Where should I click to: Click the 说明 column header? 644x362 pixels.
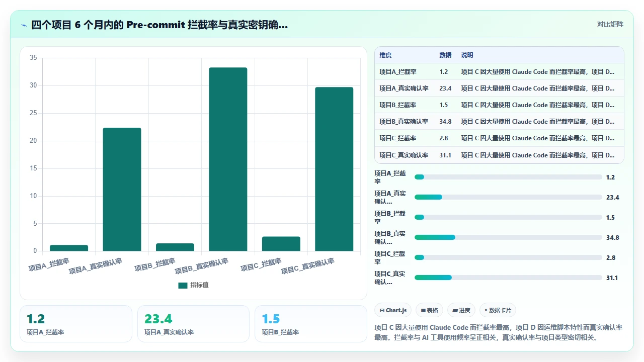[x=467, y=55]
